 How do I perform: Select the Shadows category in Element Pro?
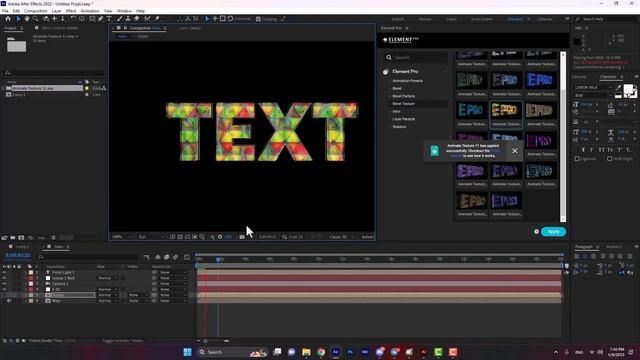click(x=399, y=127)
